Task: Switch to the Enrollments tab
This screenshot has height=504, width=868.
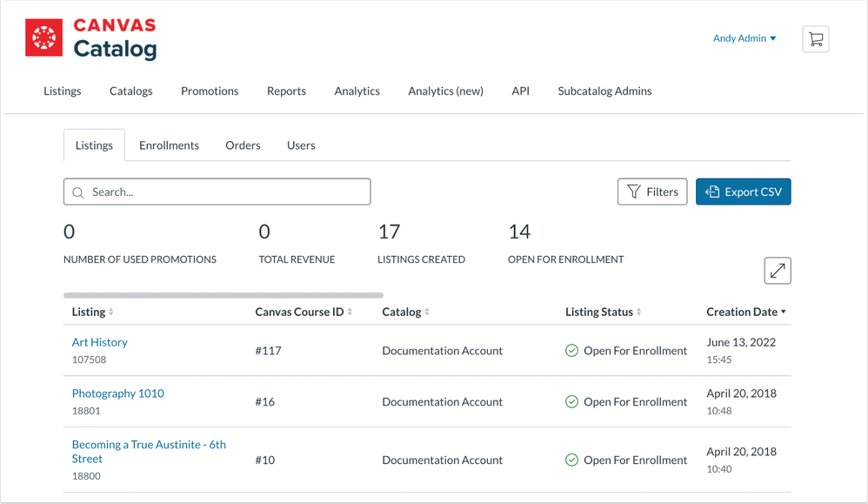Action: click(x=169, y=145)
